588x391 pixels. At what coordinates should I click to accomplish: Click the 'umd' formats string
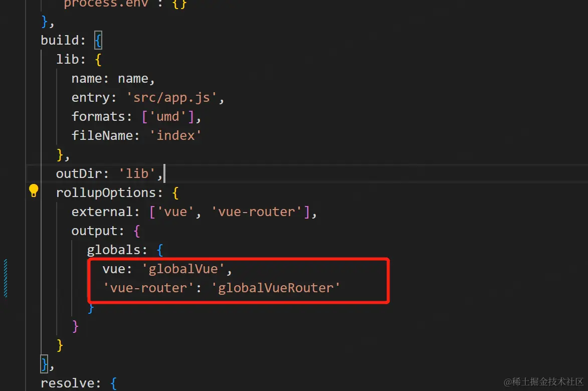point(168,117)
